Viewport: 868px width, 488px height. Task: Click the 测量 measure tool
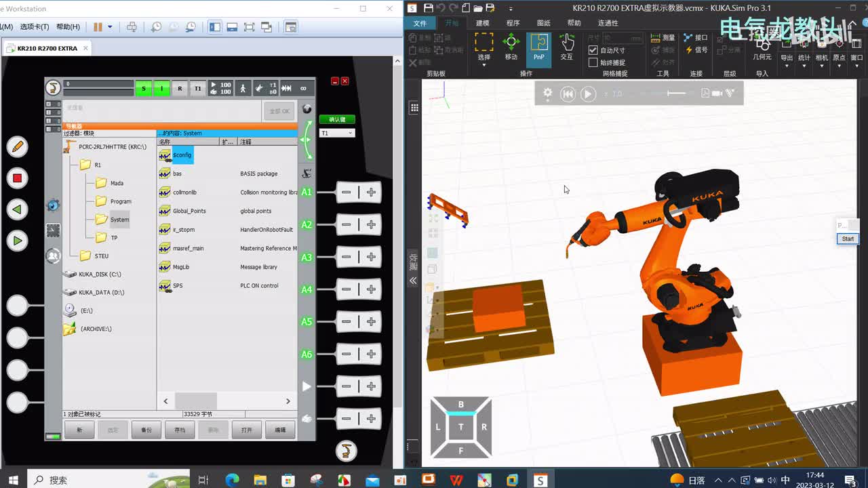point(663,38)
